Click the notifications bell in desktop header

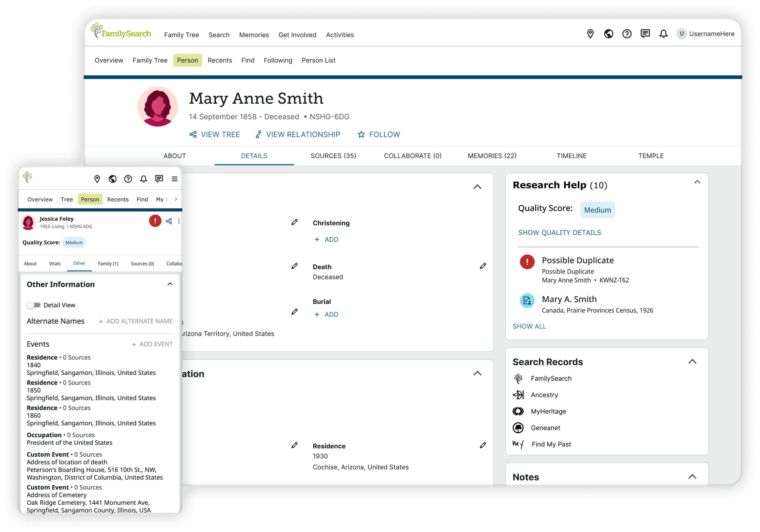pos(663,34)
